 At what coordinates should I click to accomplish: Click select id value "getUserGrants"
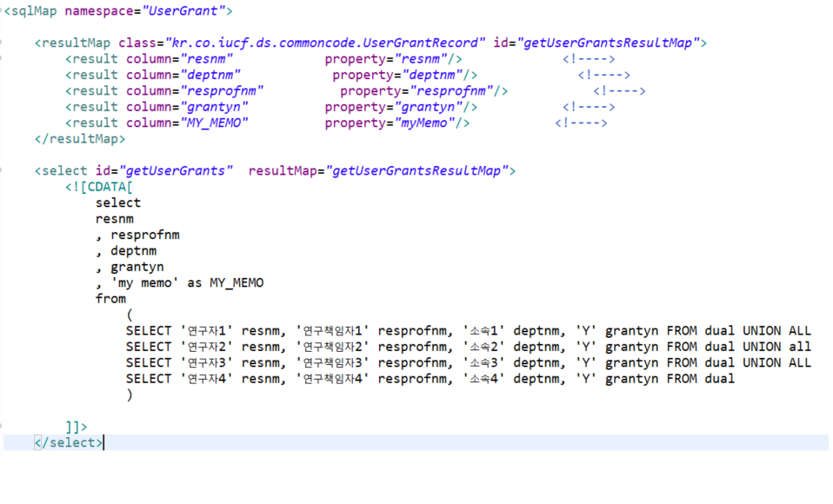[x=176, y=170]
